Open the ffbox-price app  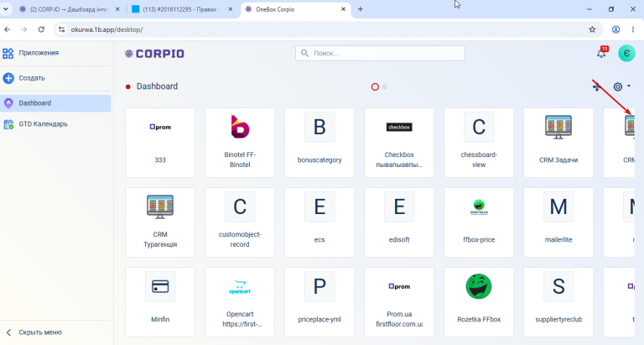479,222
